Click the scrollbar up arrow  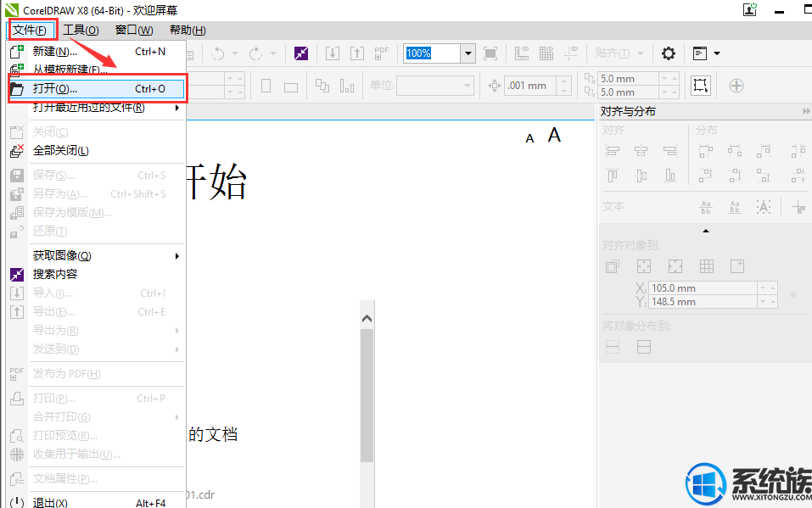(x=367, y=319)
